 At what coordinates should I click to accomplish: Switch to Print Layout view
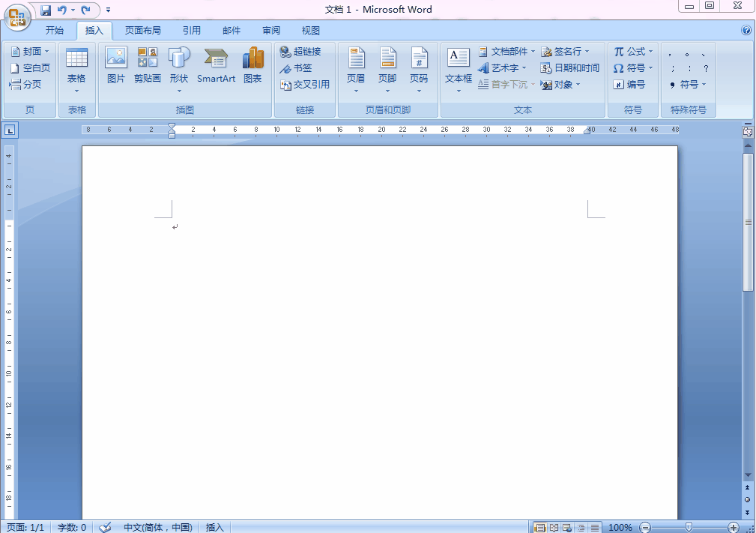(x=540, y=527)
